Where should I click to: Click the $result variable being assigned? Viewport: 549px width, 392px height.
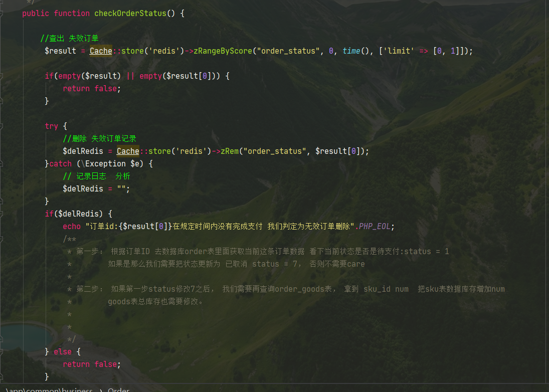pos(60,51)
